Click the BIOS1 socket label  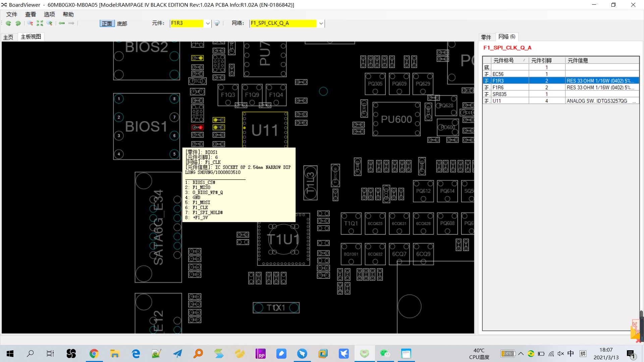click(x=146, y=127)
